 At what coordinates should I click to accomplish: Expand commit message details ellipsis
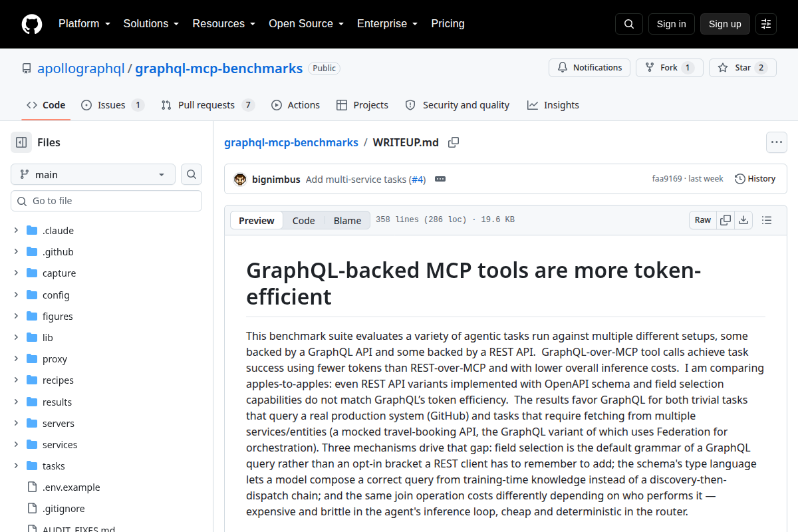tap(440, 179)
